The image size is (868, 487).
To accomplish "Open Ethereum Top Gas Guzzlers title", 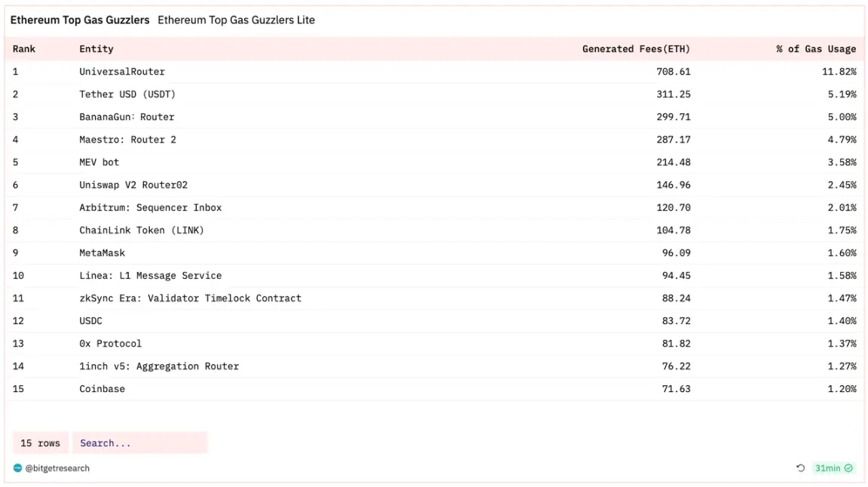I will pyautogui.click(x=80, y=20).
